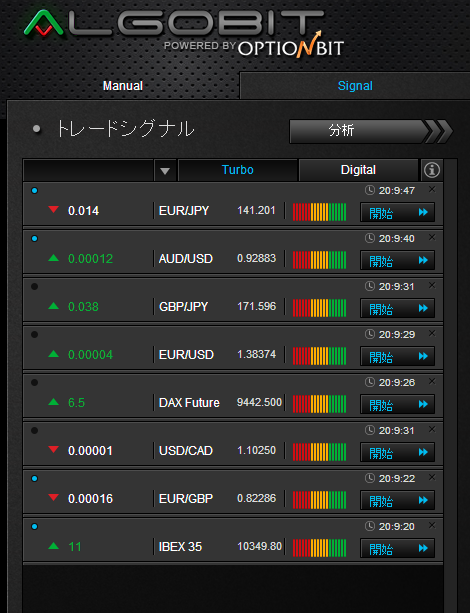Image resolution: width=470 pixels, height=613 pixels.
Task: Open the Turbo signals tab
Action: pyautogui.click(x=237, y=170)
